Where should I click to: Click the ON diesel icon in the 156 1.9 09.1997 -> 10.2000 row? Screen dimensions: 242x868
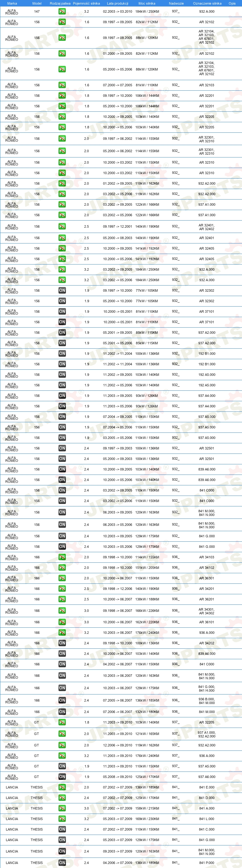tap(62, 290)
